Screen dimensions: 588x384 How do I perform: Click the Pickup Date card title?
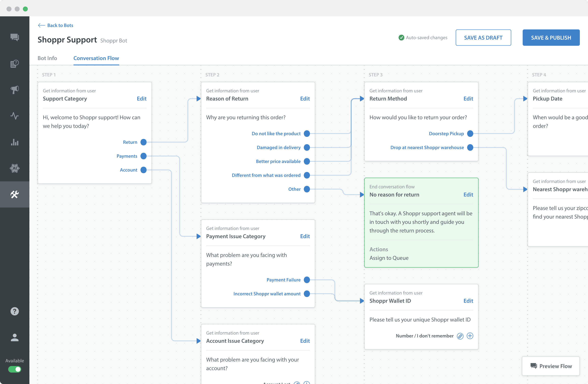coord(548,99)
